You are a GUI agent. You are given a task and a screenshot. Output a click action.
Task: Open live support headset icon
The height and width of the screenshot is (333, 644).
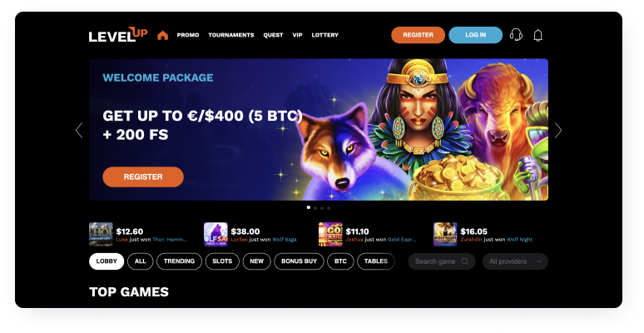[516, 35]
